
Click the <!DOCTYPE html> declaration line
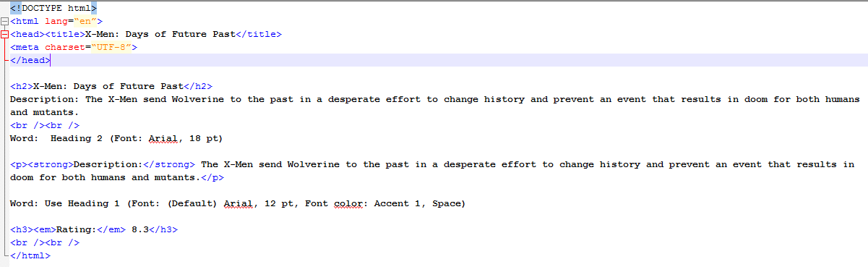tap(53, 8)
